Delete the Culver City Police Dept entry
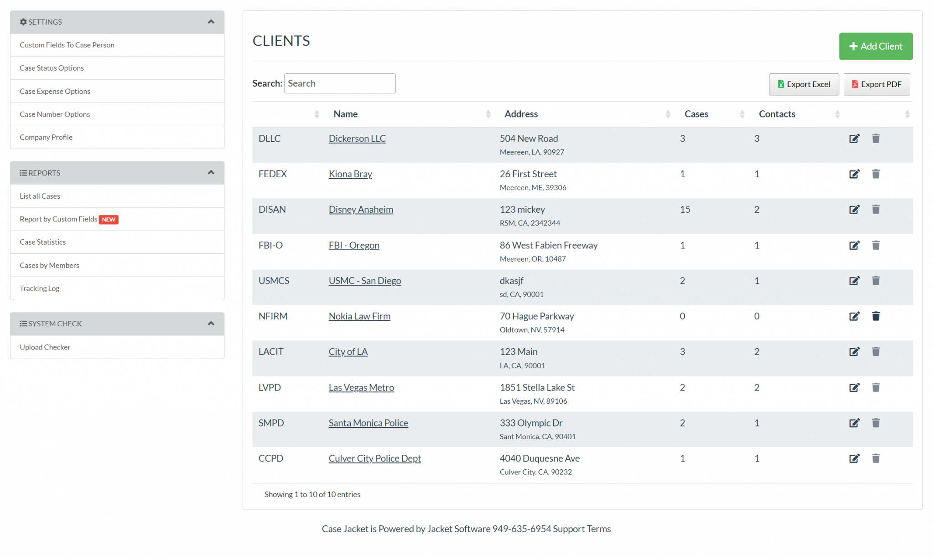The height and width of the screenshot is (560, 934). (x=876, y=458)
